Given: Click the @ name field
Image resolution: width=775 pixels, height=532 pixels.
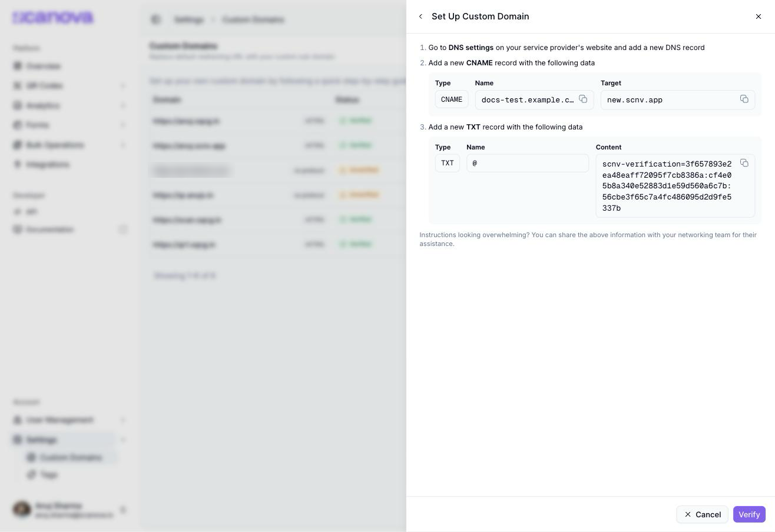Looking at the screenshot, I should [528, 163].
